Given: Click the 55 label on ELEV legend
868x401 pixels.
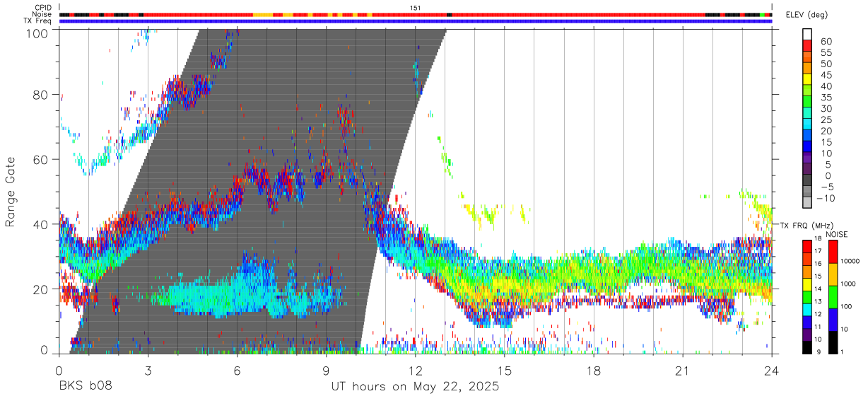Looking at the screenshot, I should [826, 53].
